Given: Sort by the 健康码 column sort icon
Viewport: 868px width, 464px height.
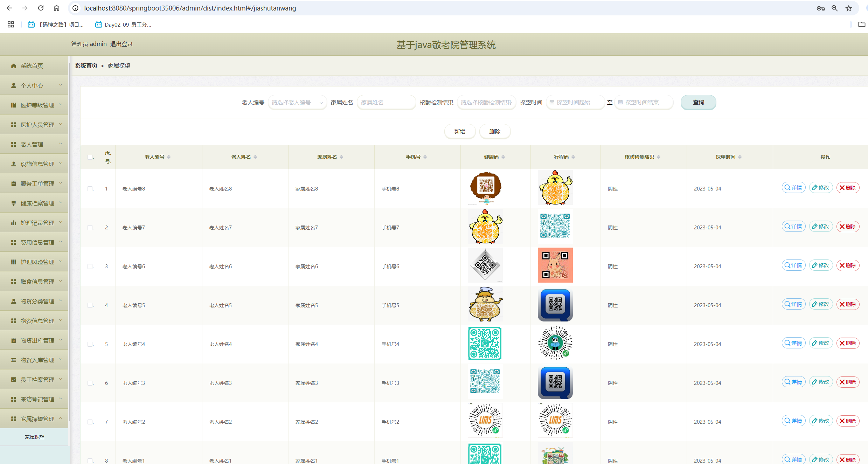Looking at the screenshot, I should 503,157.
